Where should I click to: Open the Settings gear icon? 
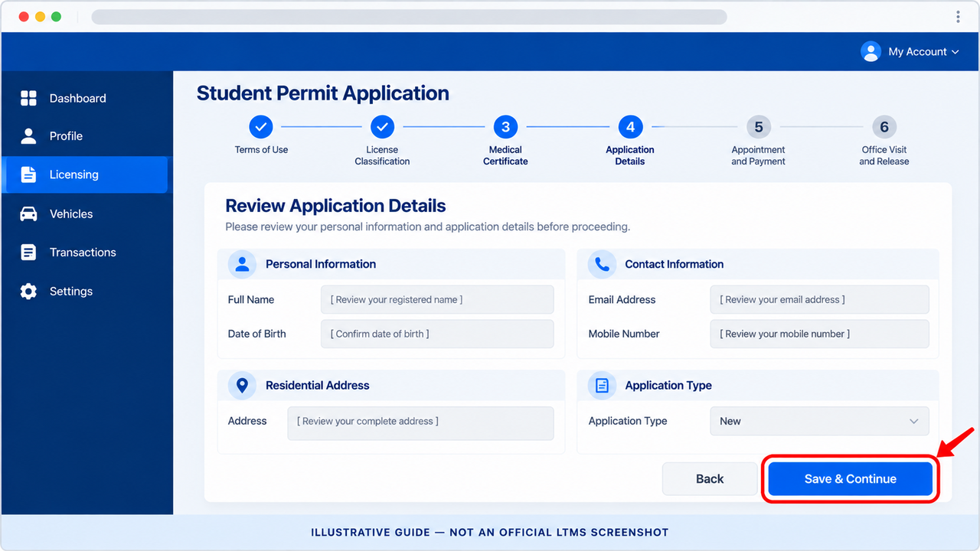coord(28,291)
